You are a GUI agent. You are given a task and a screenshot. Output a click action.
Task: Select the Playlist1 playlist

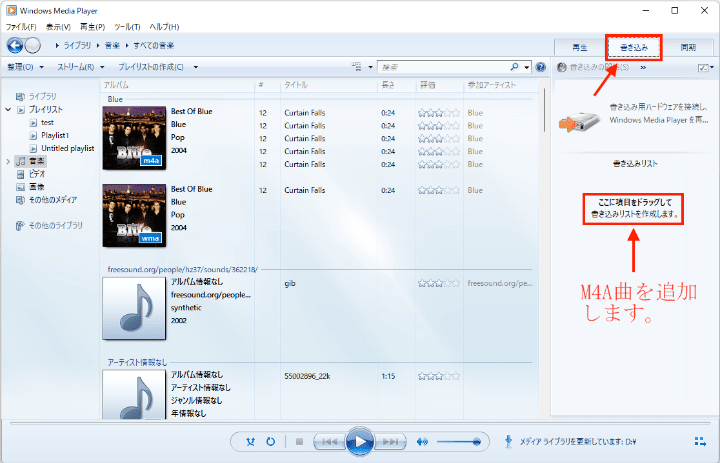coord(55,136)
